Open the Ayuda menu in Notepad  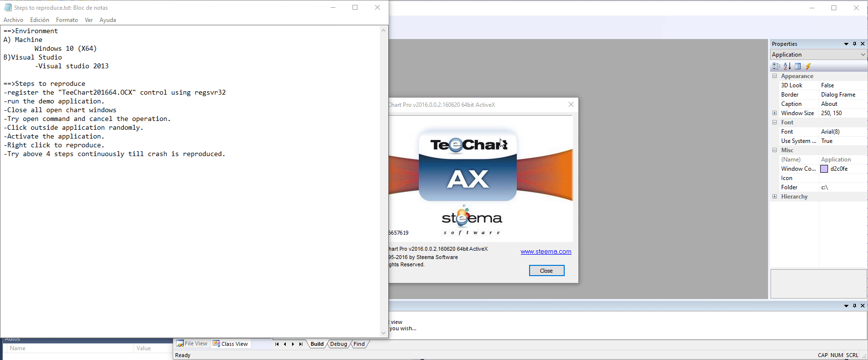click(108, 20)
